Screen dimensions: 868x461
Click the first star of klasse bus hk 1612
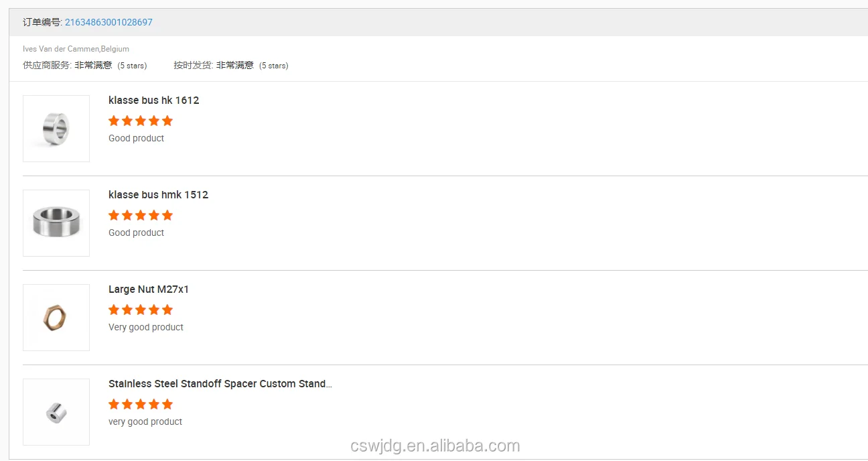point(114,121)
